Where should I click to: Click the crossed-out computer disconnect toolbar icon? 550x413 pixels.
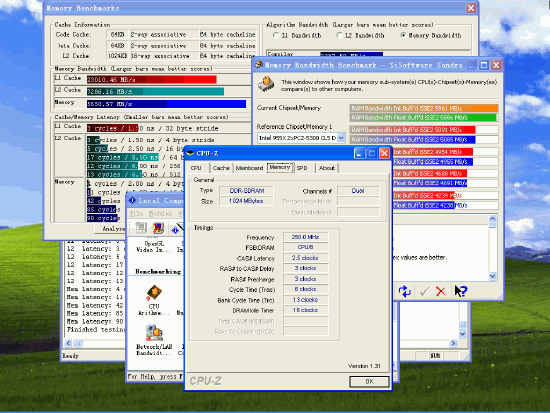[x=158, y=228]
